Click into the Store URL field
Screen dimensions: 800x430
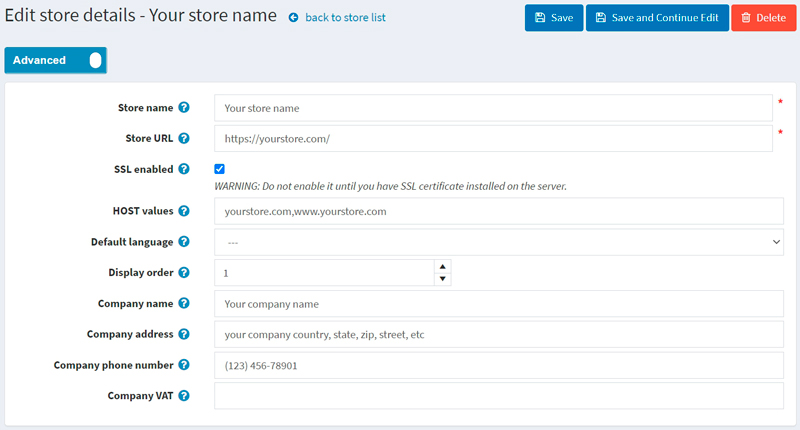point(493,139)
